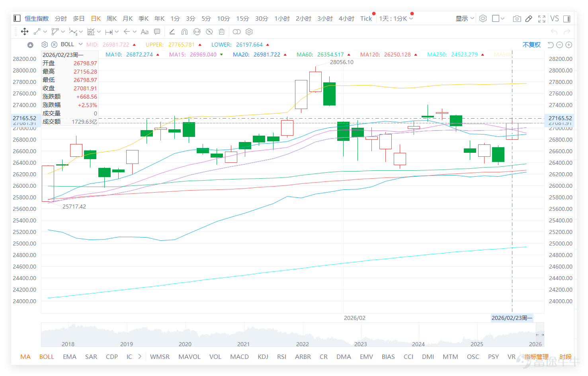The image size is (588, 376).
Task: Open VS comparison mode
Action: tap(555, 19)
